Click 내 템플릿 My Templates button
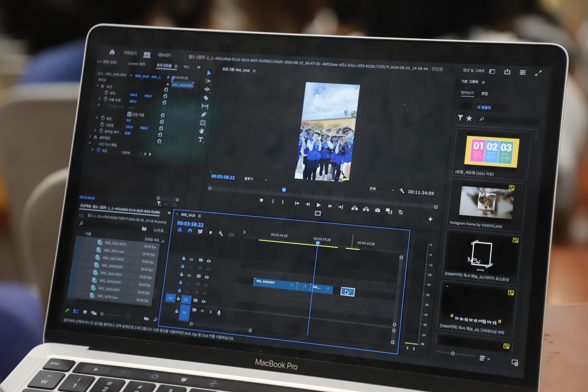588x392 pixels. tap(484, 107)
